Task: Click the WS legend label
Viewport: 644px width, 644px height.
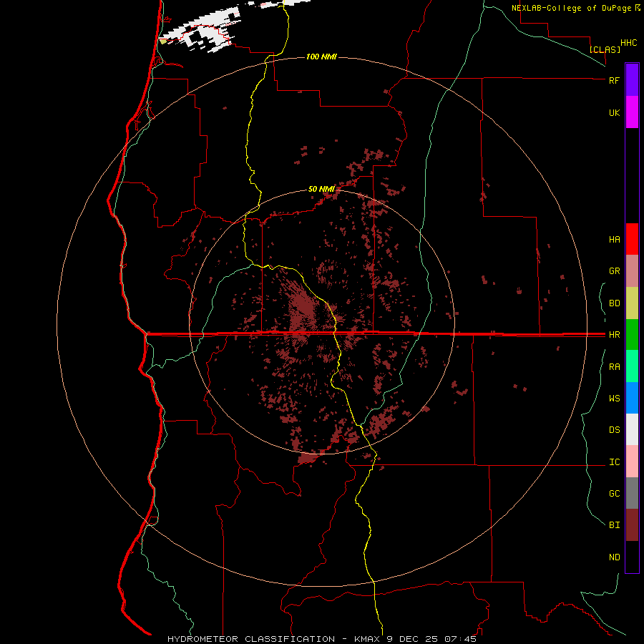Action: click(615, 399)
